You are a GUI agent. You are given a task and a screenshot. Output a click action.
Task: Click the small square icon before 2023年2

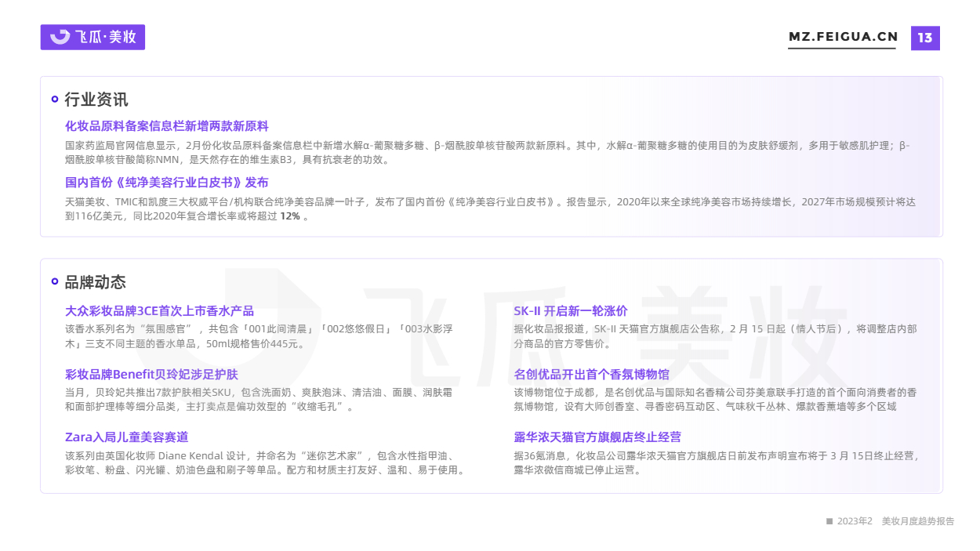point(829,521)
